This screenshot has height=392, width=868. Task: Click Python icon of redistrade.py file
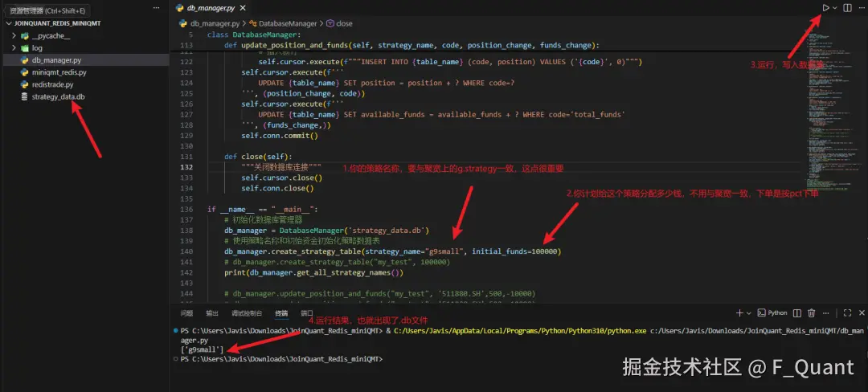pos(24,84)
